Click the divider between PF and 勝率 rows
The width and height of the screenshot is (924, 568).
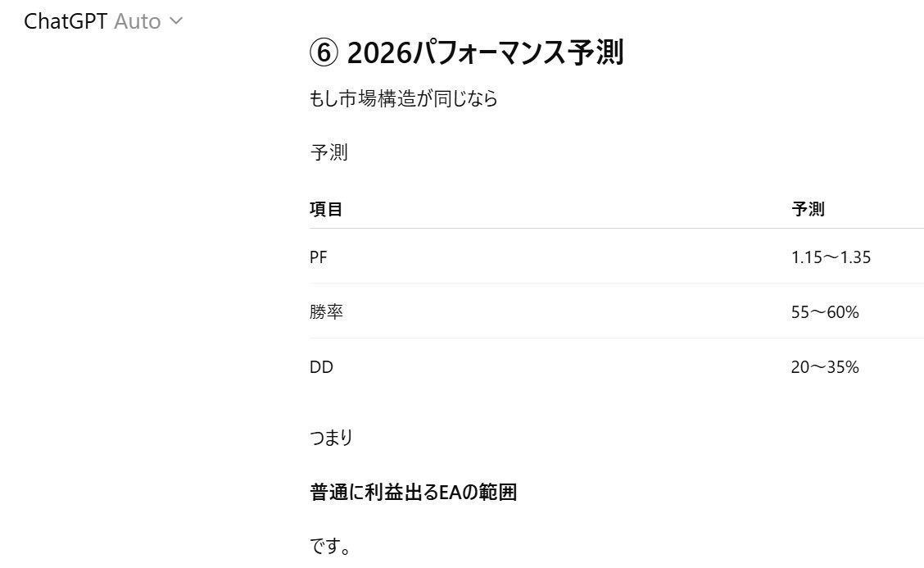coord(616,284)
